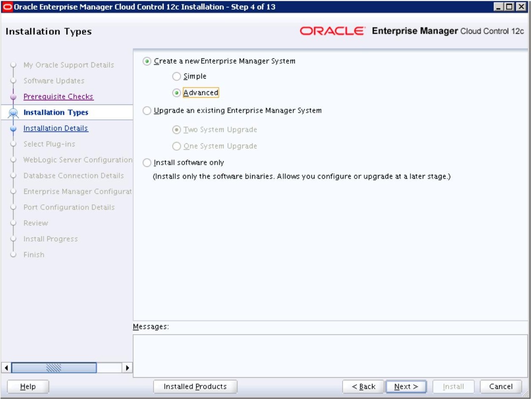Choose the Simple installation option

[176, 76]
